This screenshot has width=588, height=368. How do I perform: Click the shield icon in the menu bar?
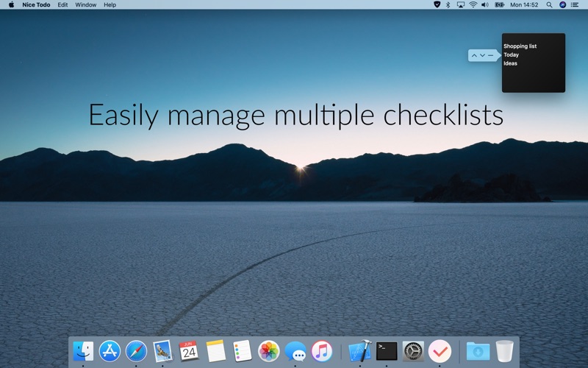(x=437, y=5)
